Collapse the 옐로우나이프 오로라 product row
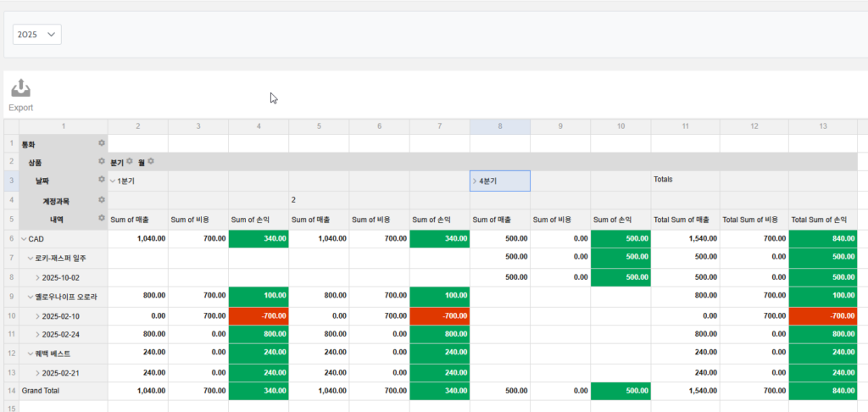 (x=31, y=297)
